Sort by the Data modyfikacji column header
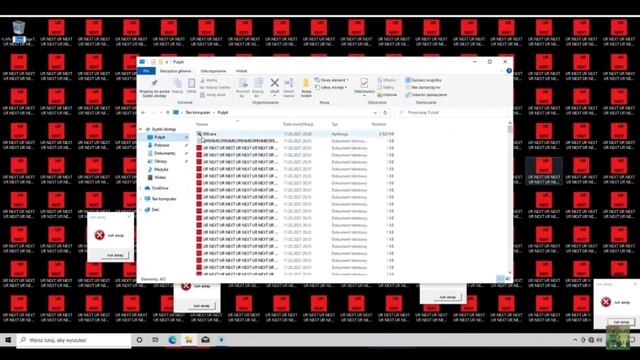 (x=298, y=124)
